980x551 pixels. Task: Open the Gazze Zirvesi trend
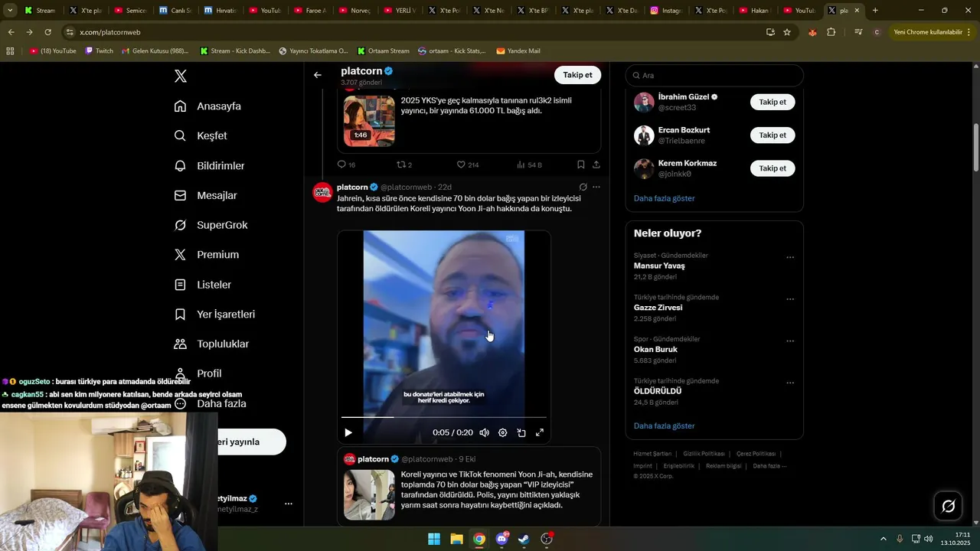click(658, 308)
